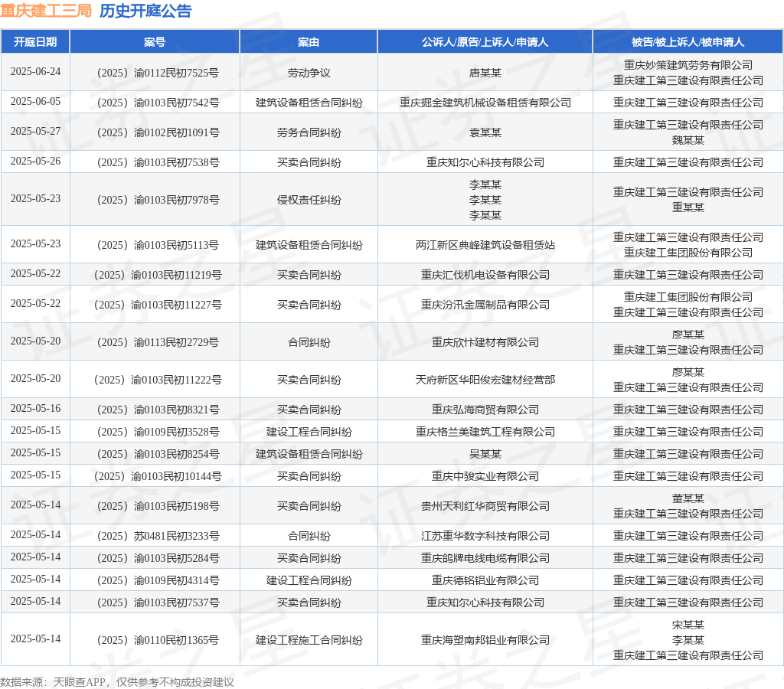Click plaintiff 重庆格兰美建筑工程有限公司
784x689 pixels.
coord(485,432)
